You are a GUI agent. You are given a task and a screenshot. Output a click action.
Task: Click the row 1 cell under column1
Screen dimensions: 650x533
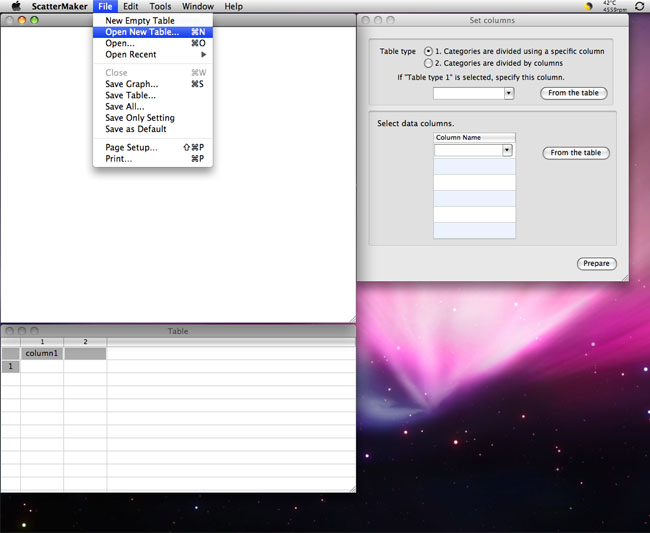pyautogui.click(x=42, y=366)
